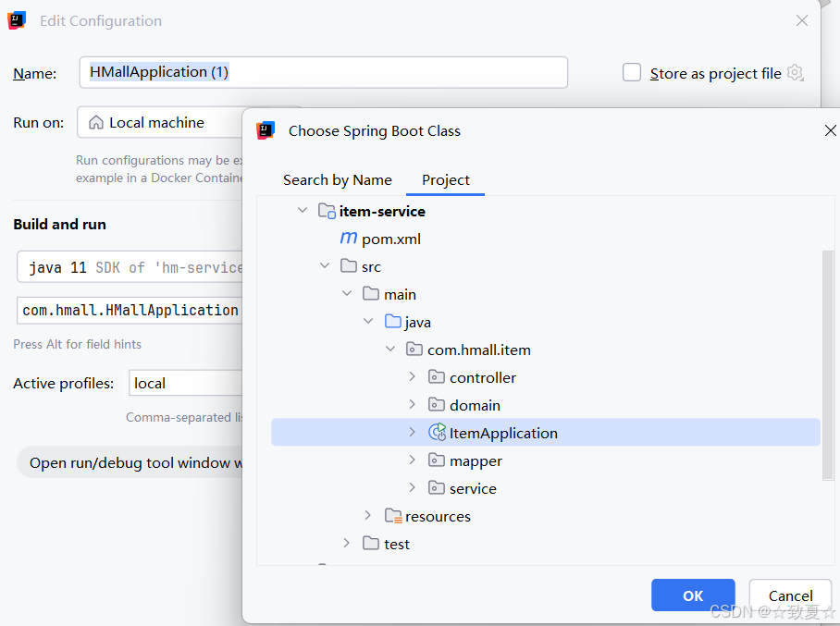Screen dimensions: 840x626
Task: Collapse the java folder node
Action: point(368,321)
